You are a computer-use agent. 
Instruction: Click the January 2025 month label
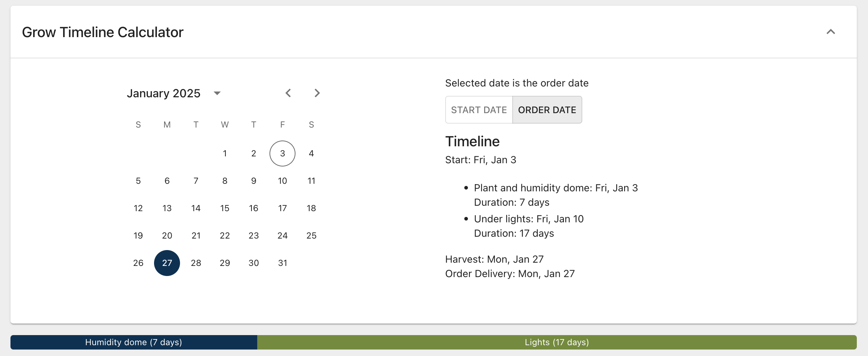(163, 93)
